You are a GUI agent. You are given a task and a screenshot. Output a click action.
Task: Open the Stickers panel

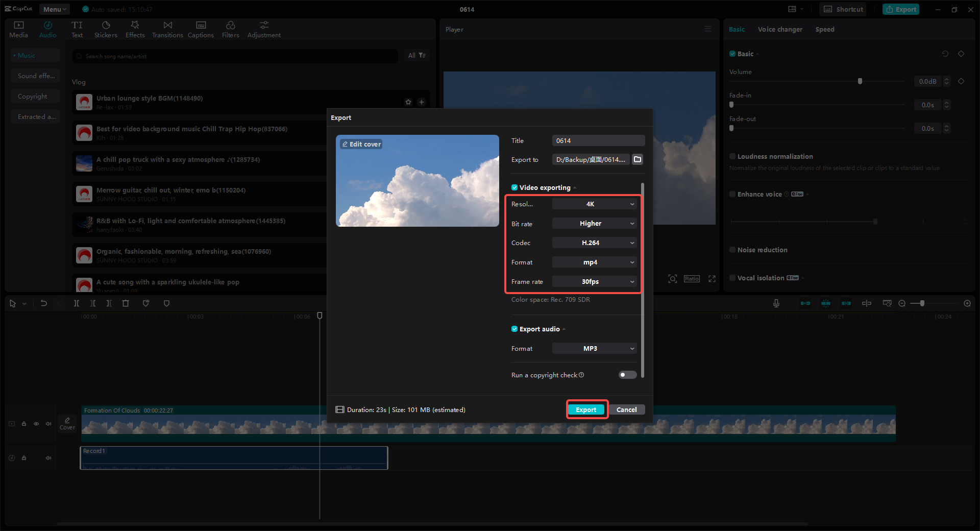[106, 29]
